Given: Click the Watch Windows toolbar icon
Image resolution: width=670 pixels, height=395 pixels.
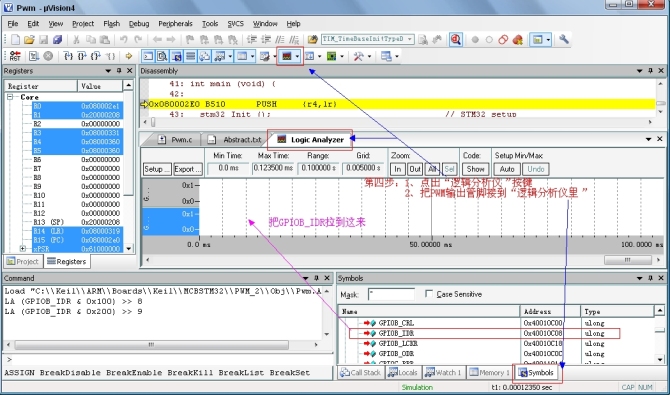Looking at the screenshot, I should pos(219,56).
